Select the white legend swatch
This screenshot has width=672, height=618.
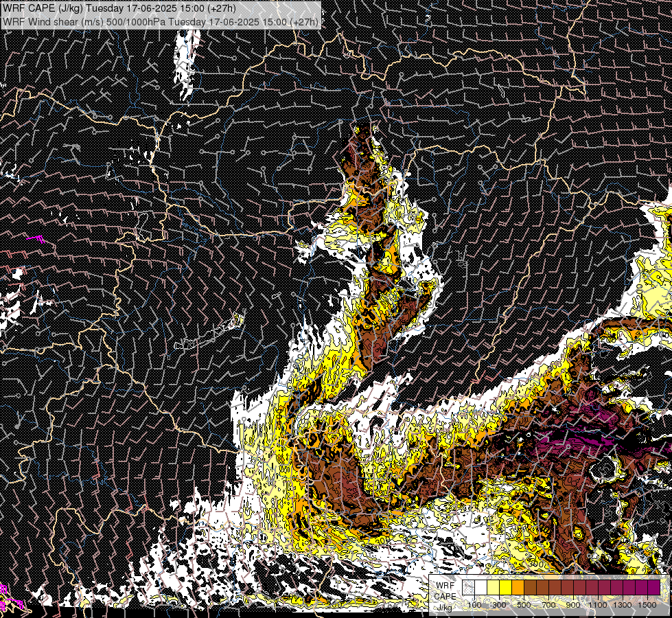tap(481, 587)
